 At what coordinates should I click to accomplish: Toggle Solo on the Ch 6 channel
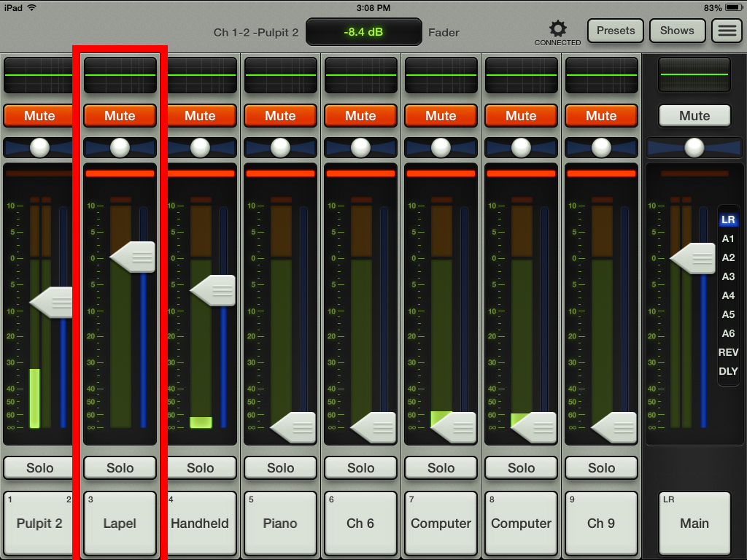(361, 468)
